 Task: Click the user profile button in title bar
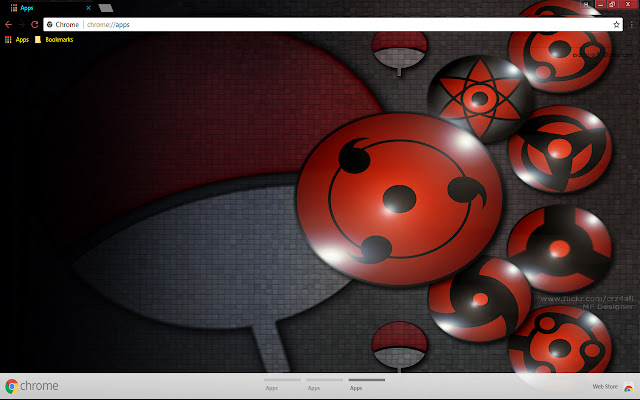pyautogui.click(x=586, y=4)
